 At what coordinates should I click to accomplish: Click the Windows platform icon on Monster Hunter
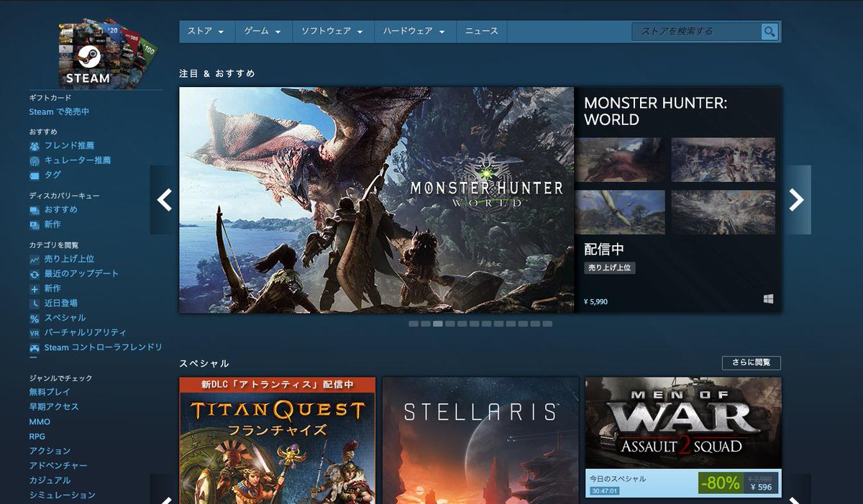tap(768, 299)
